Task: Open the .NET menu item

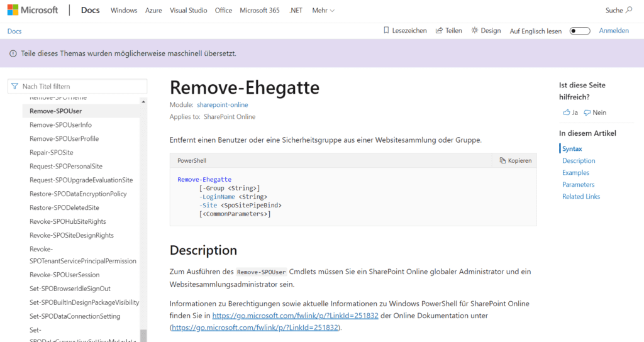Action: 296,10
